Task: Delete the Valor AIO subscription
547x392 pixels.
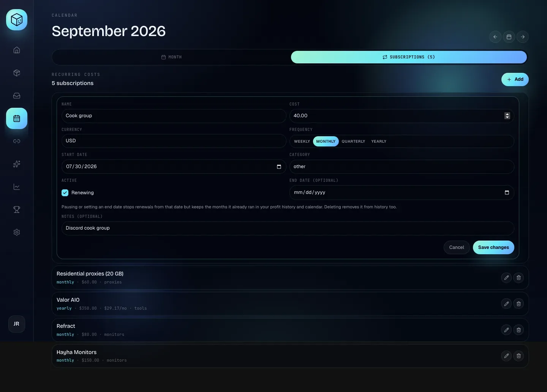Action: tap(519, 304)
